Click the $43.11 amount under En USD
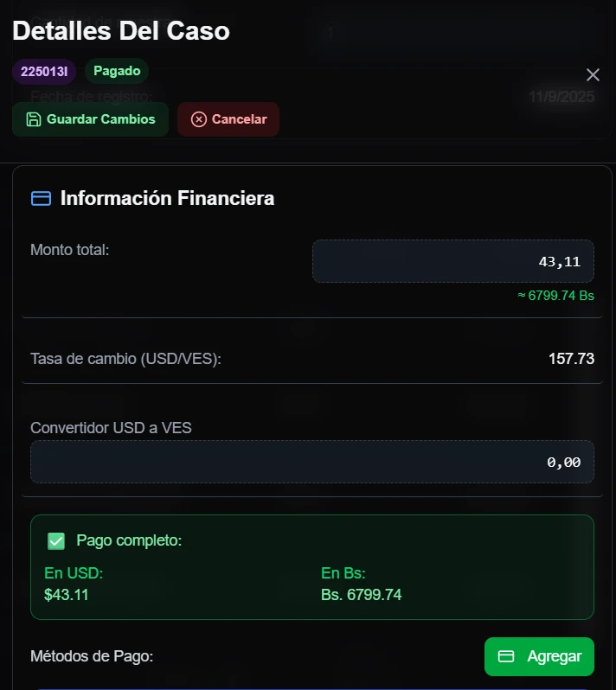616x690 pixels. (67, 594)
